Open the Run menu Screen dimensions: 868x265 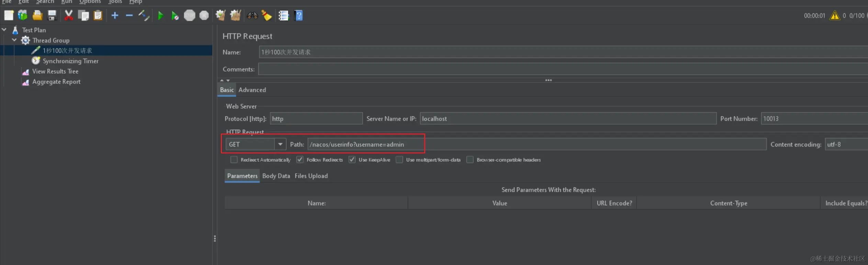coord(67,2)
